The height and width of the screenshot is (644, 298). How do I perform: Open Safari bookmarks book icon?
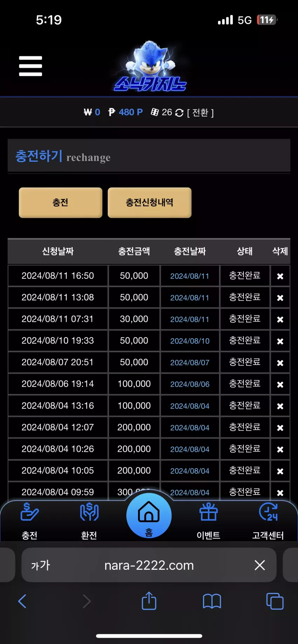[212, 601]
